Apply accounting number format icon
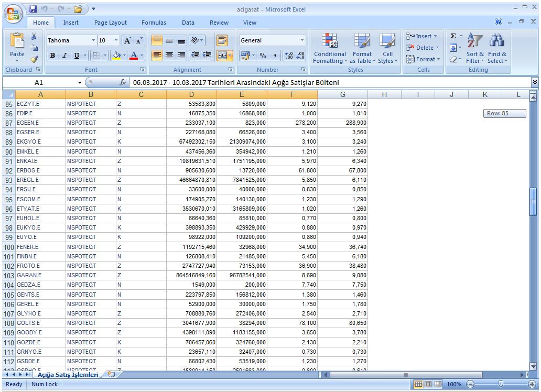Screen dimensions: 541x392 click(245, 55)
